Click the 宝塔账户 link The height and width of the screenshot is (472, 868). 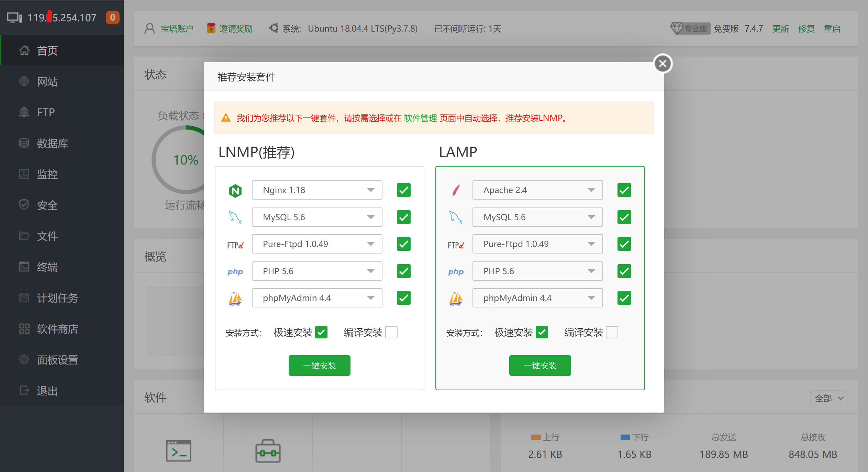(x=177, y=29)
